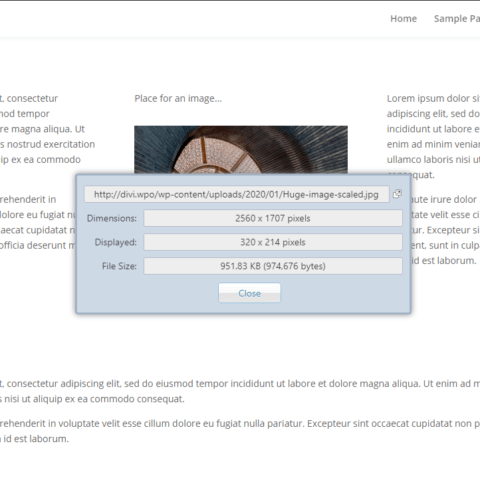
Task: Click the 'voluptate velit esse cillum' paragraph
Action: 240,431
